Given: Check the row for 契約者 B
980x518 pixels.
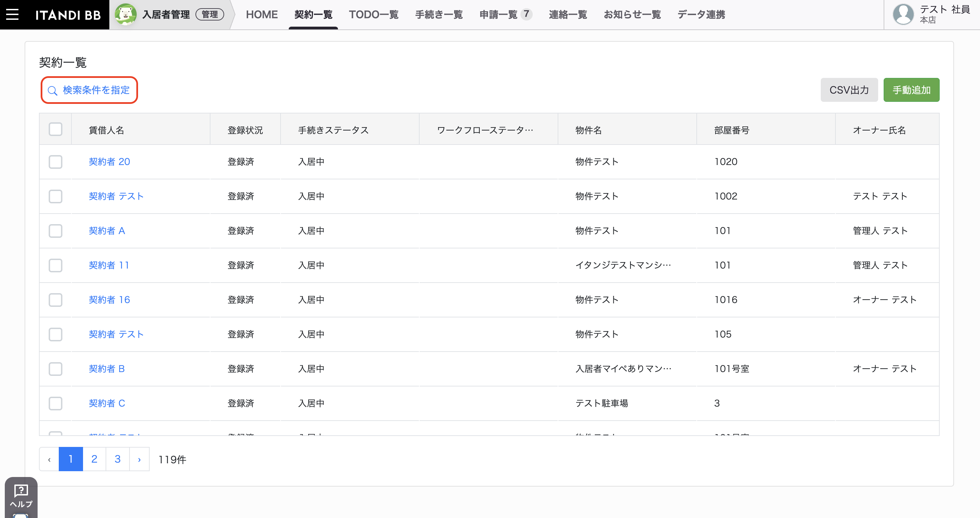Looking at the screenshot, I should pos(56,369).
